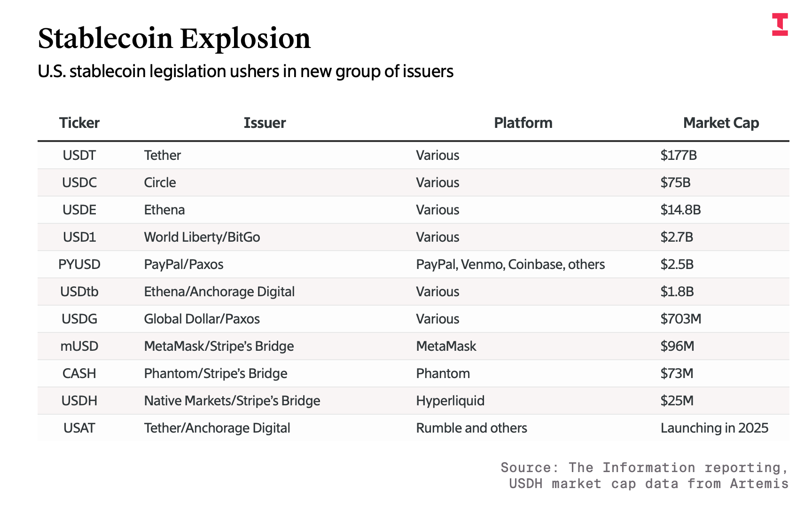This screenshot has height=505, width=812.
Task: Click the Stablecoin Explosion headline
Action: coord(174,38)
